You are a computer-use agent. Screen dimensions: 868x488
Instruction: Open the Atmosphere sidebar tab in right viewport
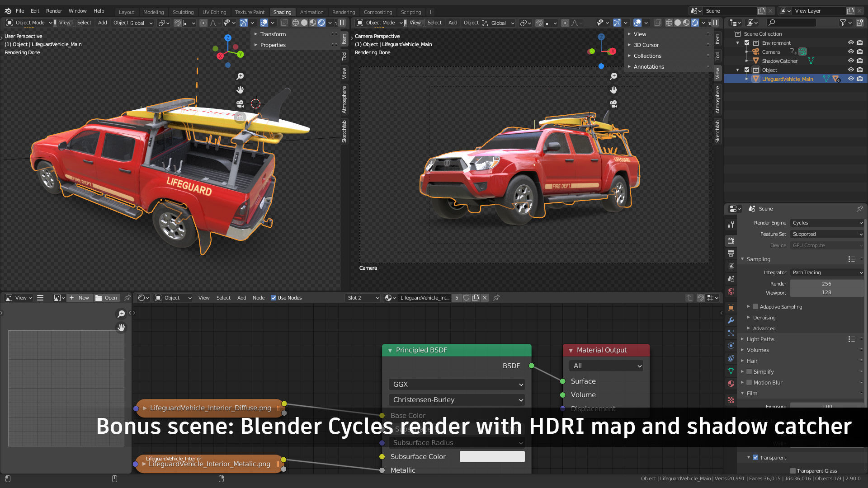[x=717, y=100]
